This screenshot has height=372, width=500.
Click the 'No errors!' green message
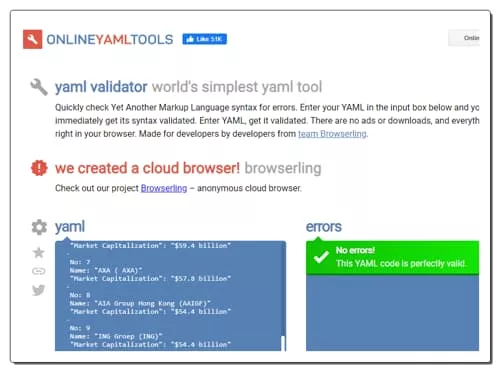(392, 257)
